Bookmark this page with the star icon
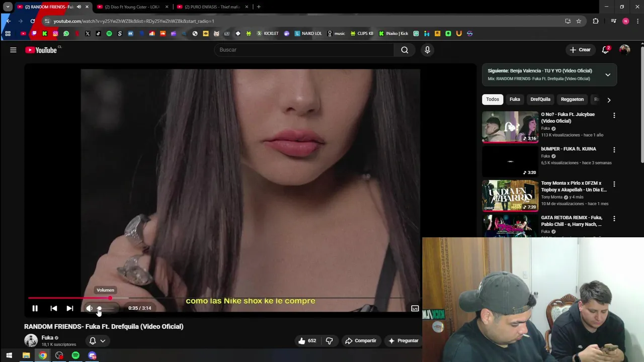This screenshot has width=644, height=362. tap(579, 21)
